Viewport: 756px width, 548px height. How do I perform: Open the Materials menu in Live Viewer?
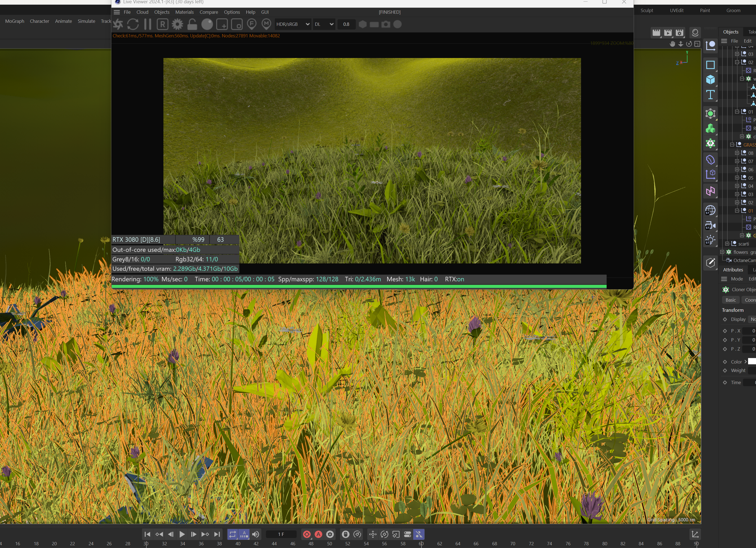click(184, 12)
